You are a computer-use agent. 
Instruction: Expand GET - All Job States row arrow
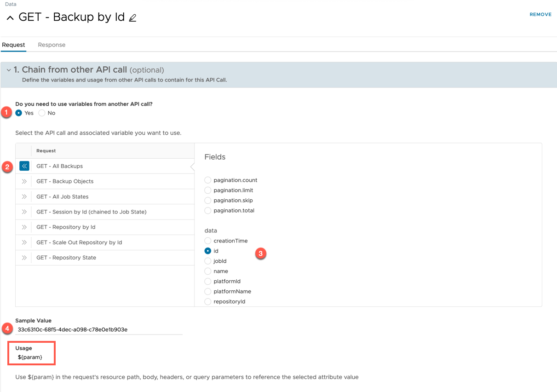pyautogui.click(x=24, y=196)
